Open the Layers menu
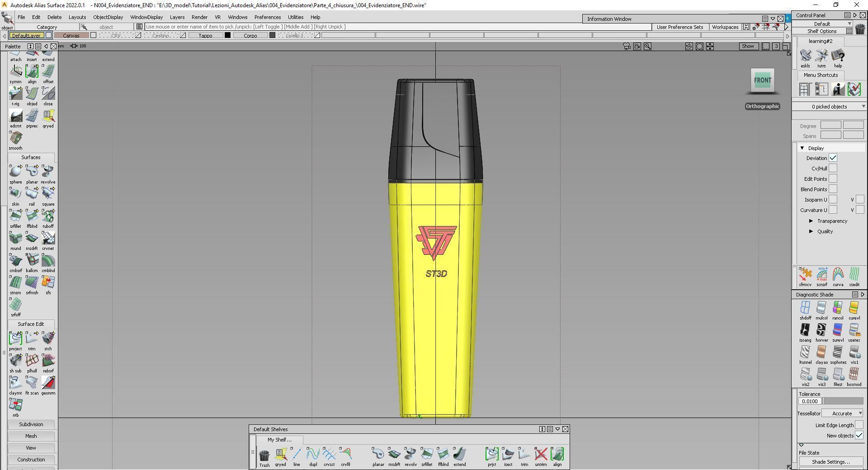868x470 pixels. pyautogui.click(x=177, y=17)
